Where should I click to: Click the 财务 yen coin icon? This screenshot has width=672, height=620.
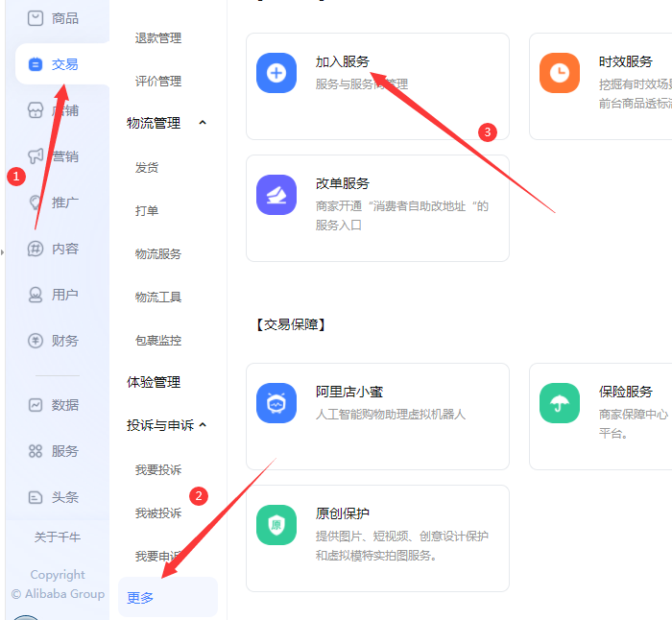tap(36, 341)
